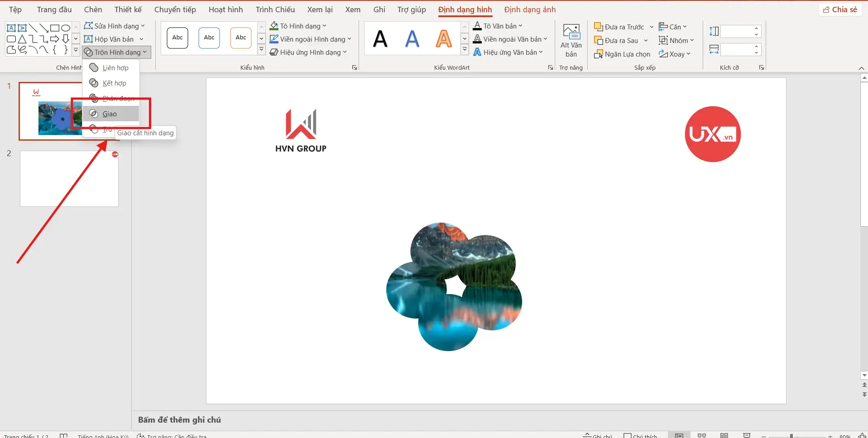Click the Alt Văn bản button
The width and height of the screenshot is (868, 438).
click(x=571, y=41)
